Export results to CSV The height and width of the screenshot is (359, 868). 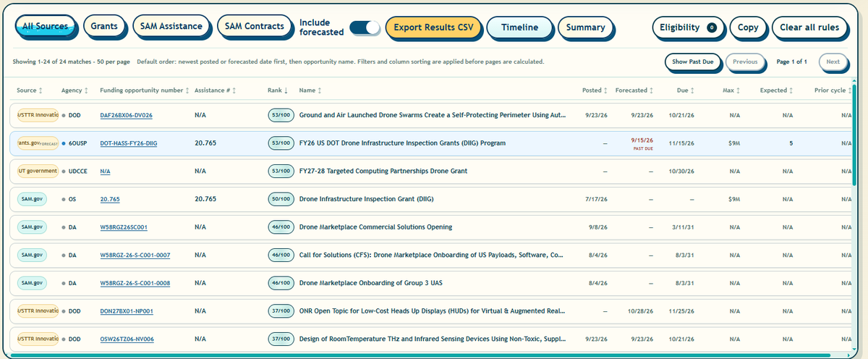(433, 28)
